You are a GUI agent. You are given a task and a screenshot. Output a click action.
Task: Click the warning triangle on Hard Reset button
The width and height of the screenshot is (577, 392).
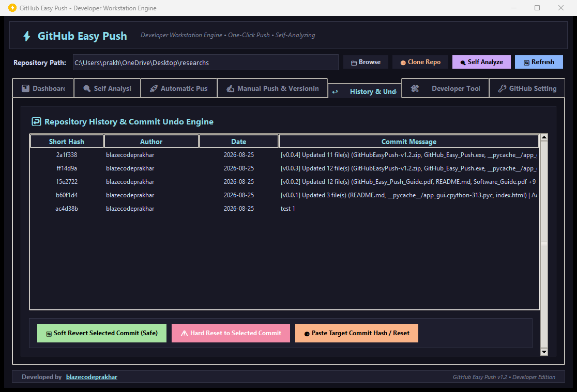[185, 333]
